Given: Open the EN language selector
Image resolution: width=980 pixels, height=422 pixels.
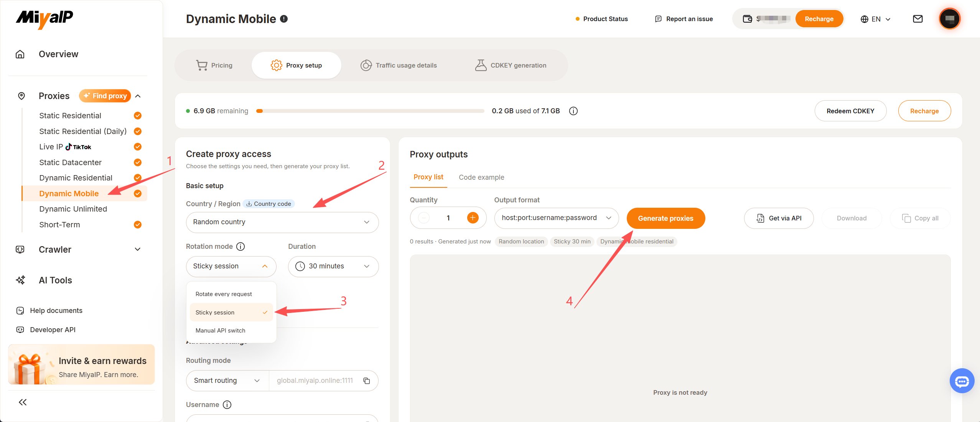Looking at the screenshot, I should tap(875, 19).
